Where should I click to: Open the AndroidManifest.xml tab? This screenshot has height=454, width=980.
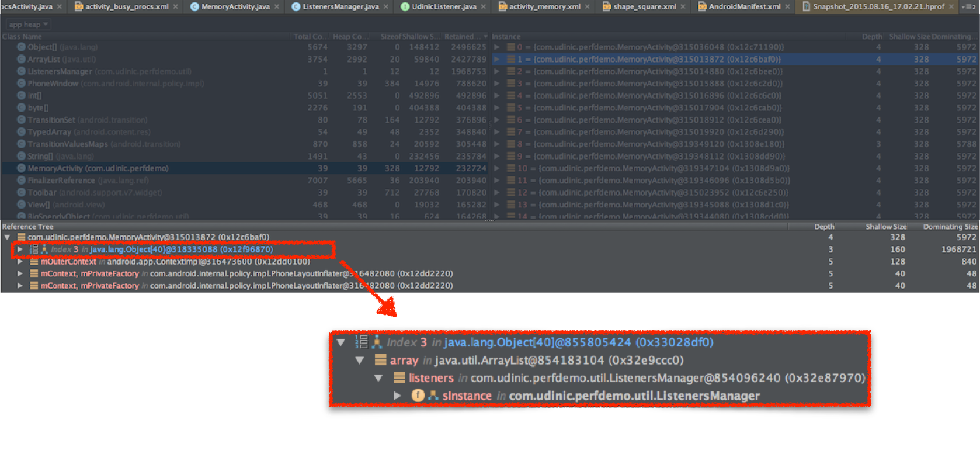[x=744, y=6]
